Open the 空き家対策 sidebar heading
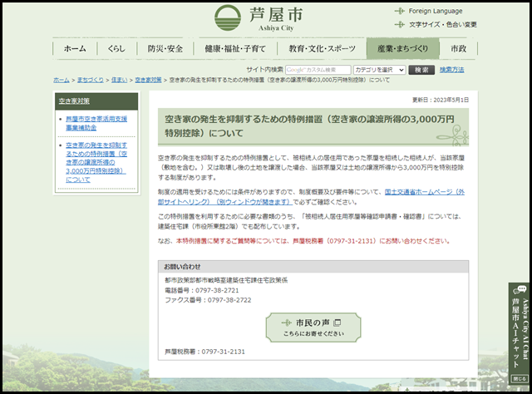Viewport: 532px width, 394px height. (x=74, y=101)
